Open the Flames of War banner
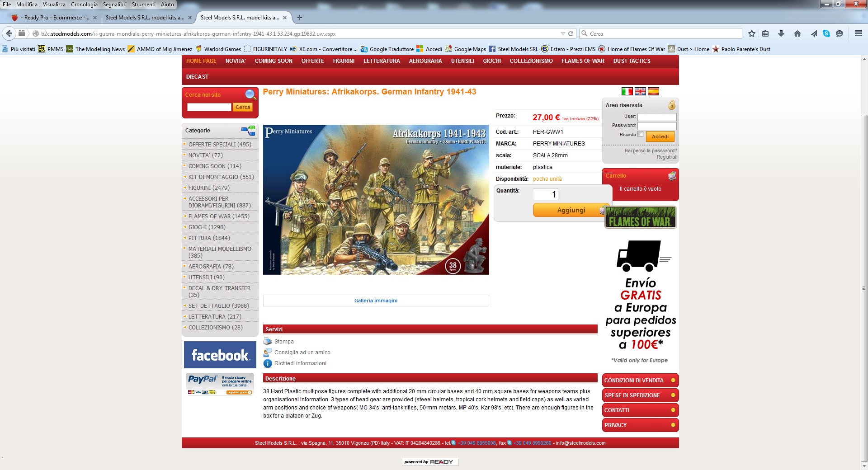The height and width of the screenshot is (470, 868). pos(640,217)
